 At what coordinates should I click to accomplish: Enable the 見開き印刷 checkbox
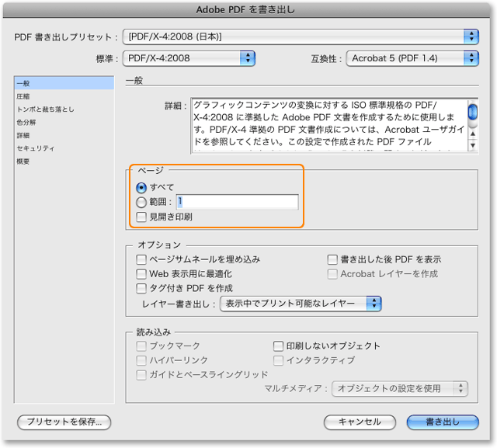141,217
